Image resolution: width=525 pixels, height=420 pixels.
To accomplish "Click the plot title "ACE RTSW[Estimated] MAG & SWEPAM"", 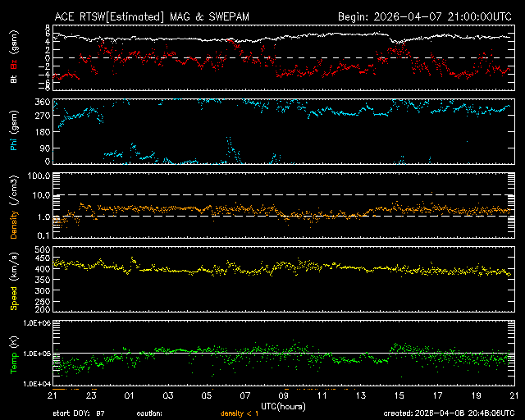I will [152, 16].
